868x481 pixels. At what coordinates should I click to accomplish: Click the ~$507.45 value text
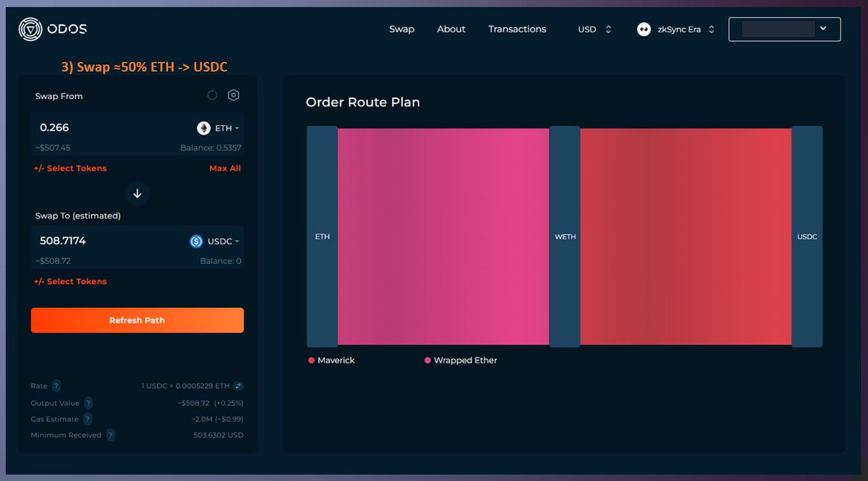(53, 148)
